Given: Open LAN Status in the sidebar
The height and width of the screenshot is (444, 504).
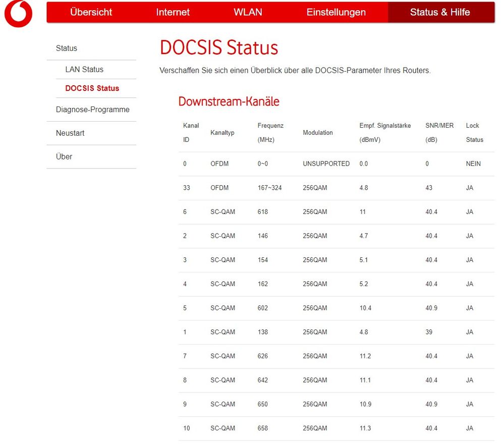Looking at the screenshot, I should 85,70.
